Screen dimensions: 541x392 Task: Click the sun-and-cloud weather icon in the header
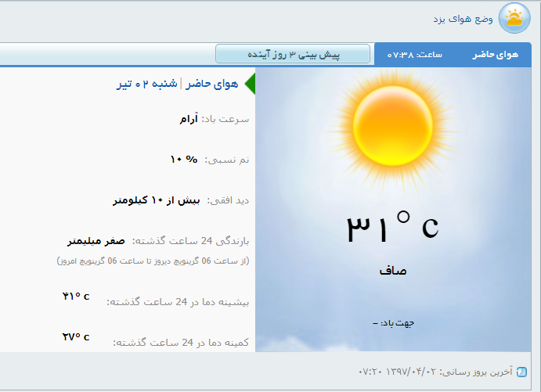click(514, 18)
